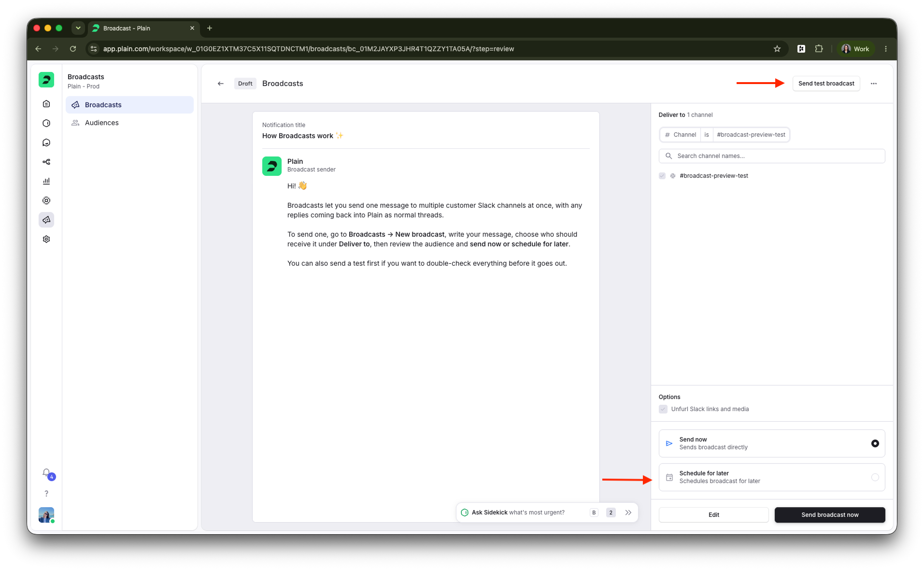Click Send test broadcast button
Screen dimensions: 924x570
coord(826,84)
